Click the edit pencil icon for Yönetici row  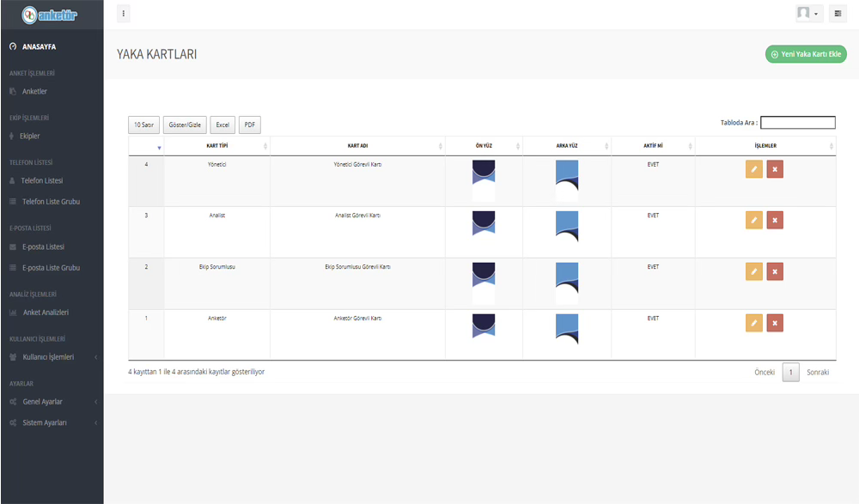pos(753,169)
